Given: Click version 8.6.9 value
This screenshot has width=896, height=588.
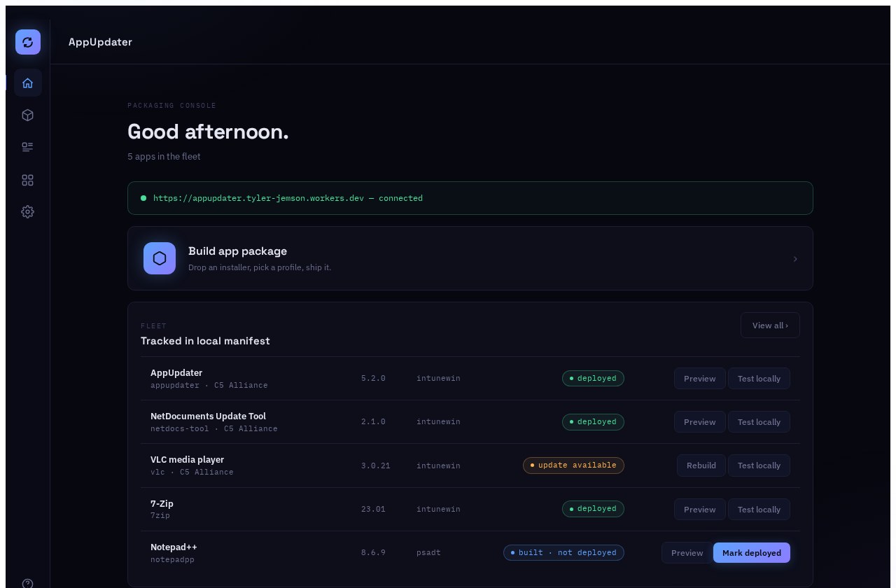Looking at the screenshot, I should [x=373, y=552].
